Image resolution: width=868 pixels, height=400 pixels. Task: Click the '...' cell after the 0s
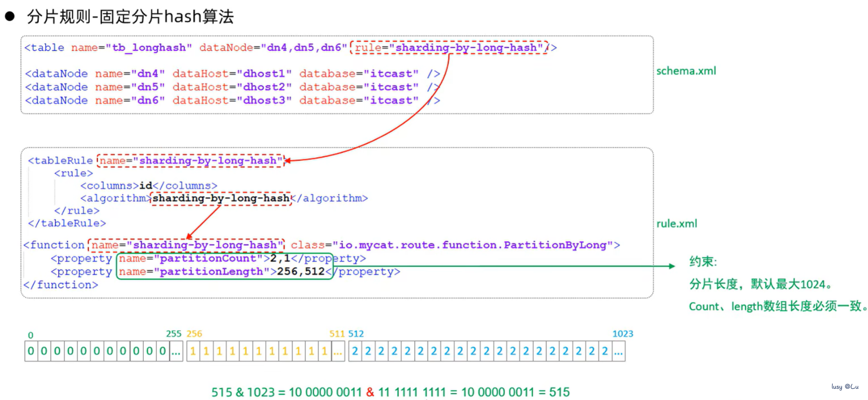[176, 351]
